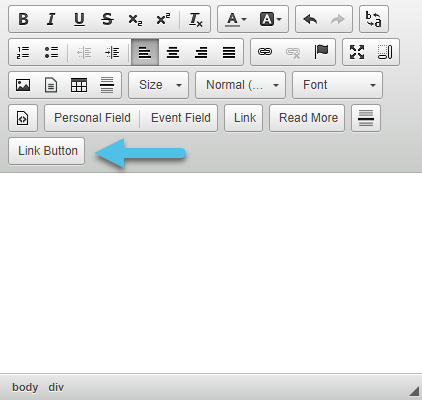Toggle Strikethrough formatting
The height and width of the screenshot is (400, 422).
pyautogui.click(x=107, y=19)
